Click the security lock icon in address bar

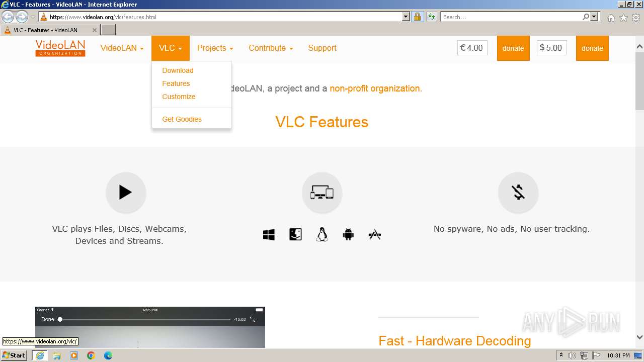tap(417, 17)
